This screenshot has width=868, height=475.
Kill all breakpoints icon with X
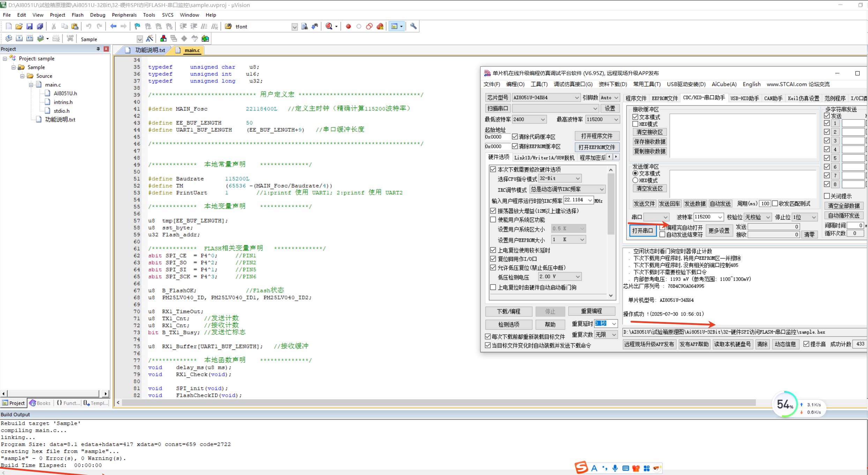coord(380,27)
